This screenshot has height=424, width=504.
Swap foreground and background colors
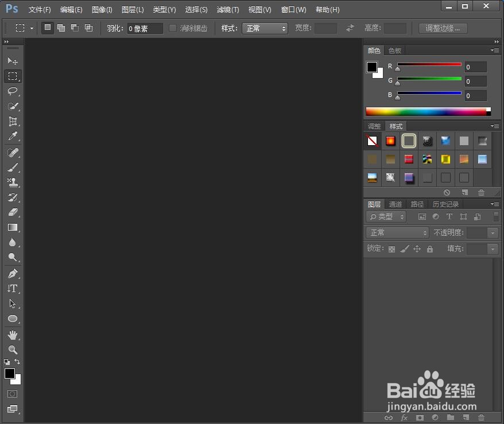pyautogui.click(x=17, y=361)
